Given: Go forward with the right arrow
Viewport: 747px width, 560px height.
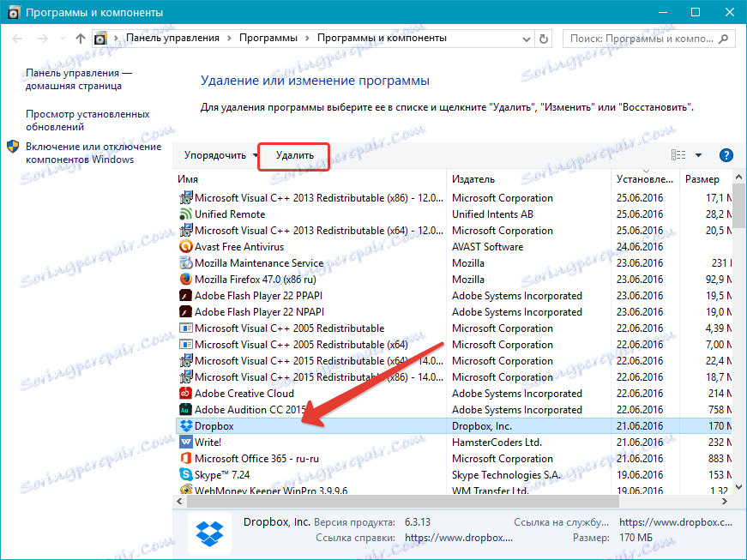Looking at the screenshot, I should pos(43,39).
